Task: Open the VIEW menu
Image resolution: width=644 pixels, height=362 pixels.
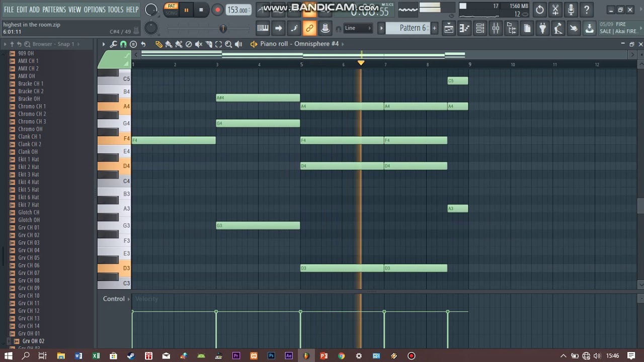Action: [75, 10]
